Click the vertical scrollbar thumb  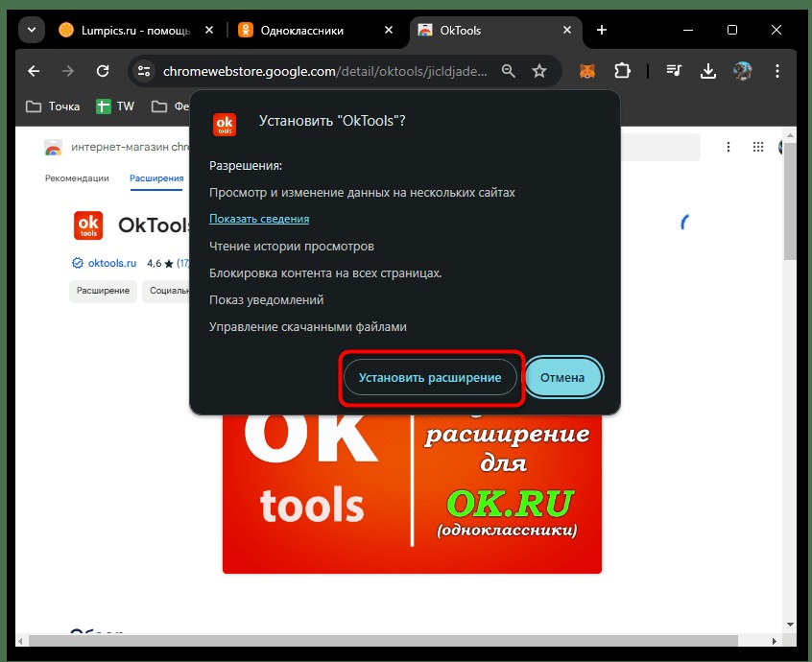tap(789, 201)
